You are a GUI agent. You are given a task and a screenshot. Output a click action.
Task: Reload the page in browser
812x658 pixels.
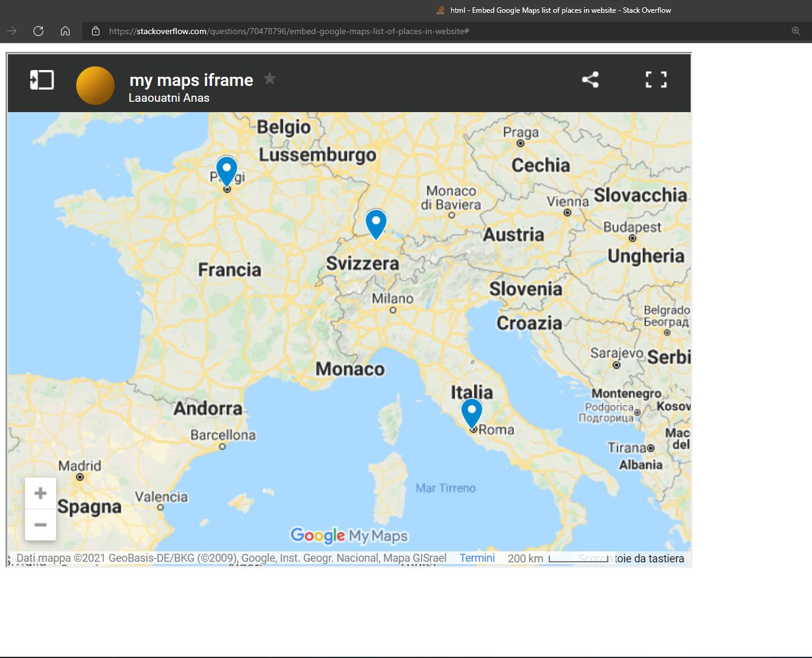[38, 31]
